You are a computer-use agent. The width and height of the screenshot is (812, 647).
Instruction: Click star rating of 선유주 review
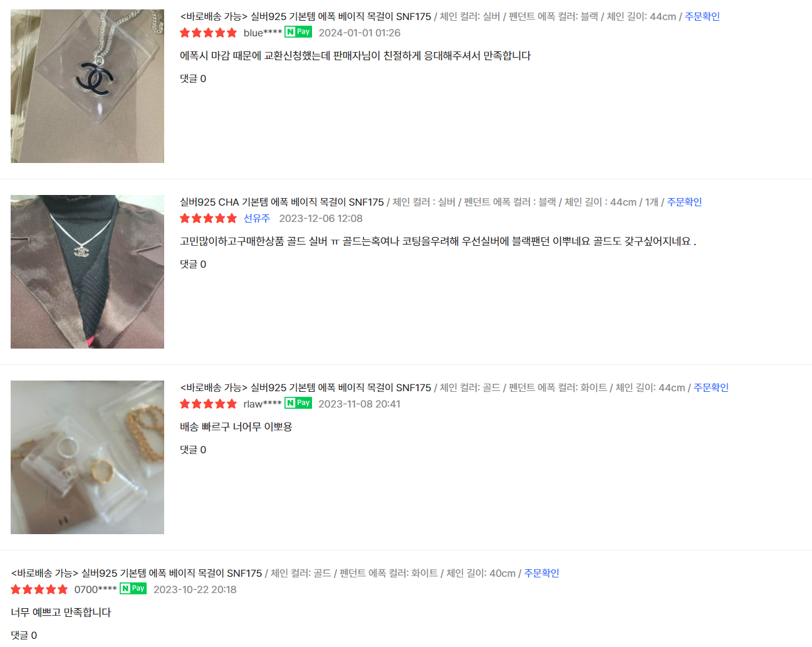point(209,218)
